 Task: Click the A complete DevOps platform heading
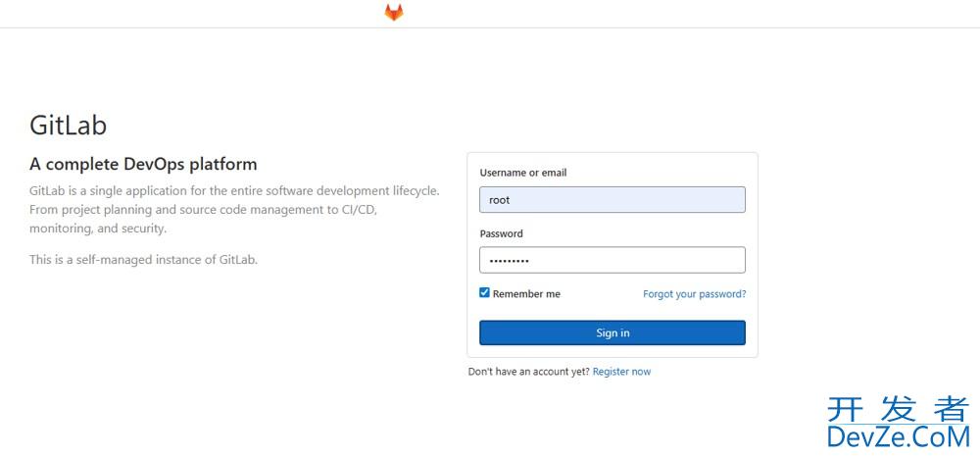tap(143, 165)
